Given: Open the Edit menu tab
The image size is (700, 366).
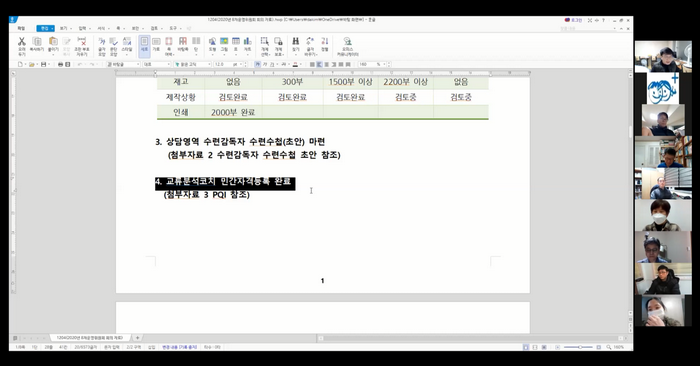Looking at the screenshot, I should tap(46, 28).
